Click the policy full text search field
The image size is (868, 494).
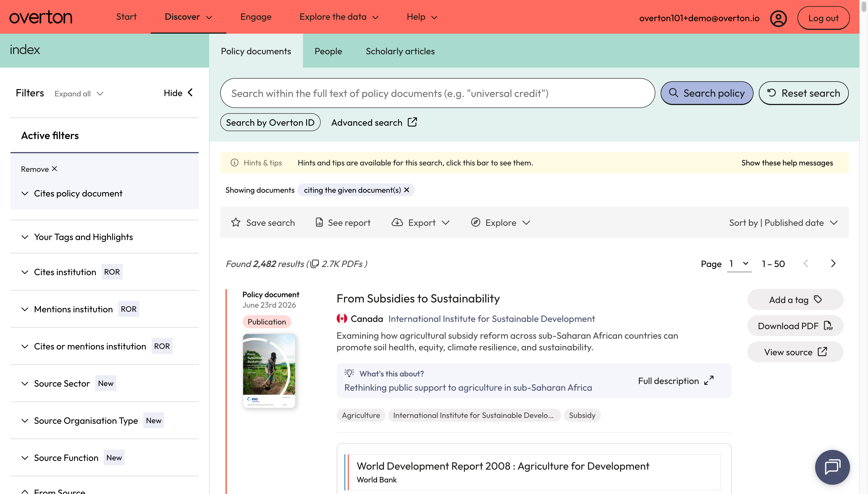pyautogui.click(x=437, y=93)
